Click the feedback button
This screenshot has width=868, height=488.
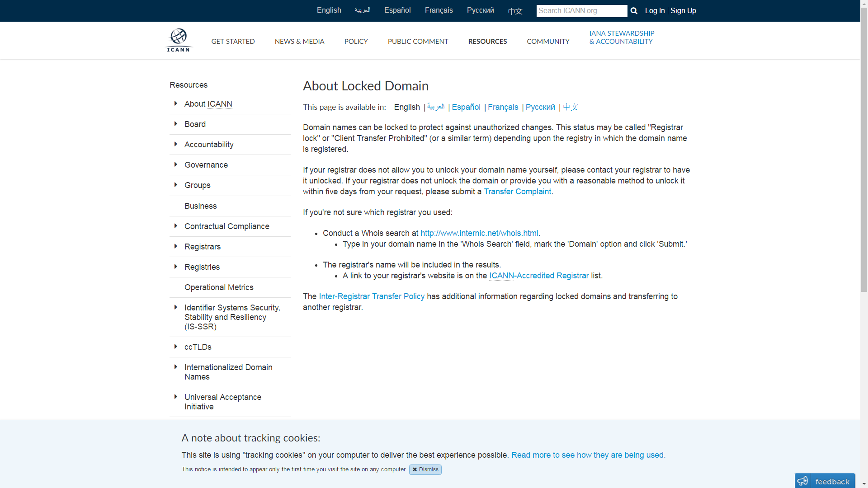point(825,481)
